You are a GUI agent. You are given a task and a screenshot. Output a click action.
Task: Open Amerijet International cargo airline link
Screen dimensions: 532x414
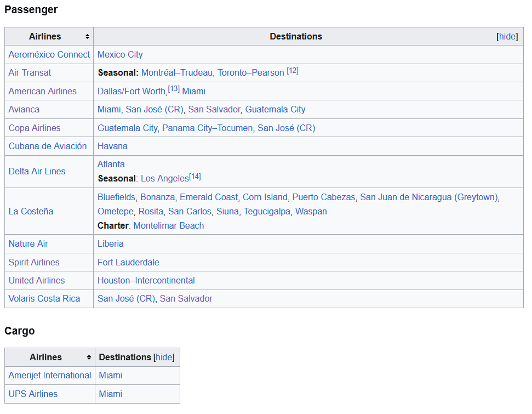click(50, 375)
